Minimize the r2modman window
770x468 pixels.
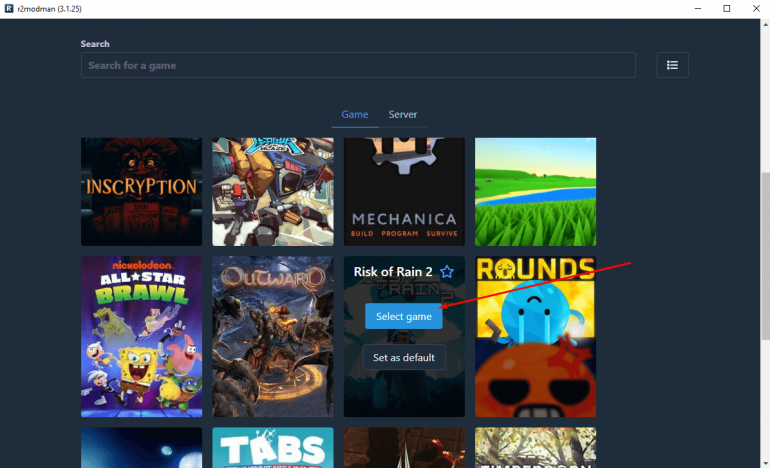pos(698,8)
